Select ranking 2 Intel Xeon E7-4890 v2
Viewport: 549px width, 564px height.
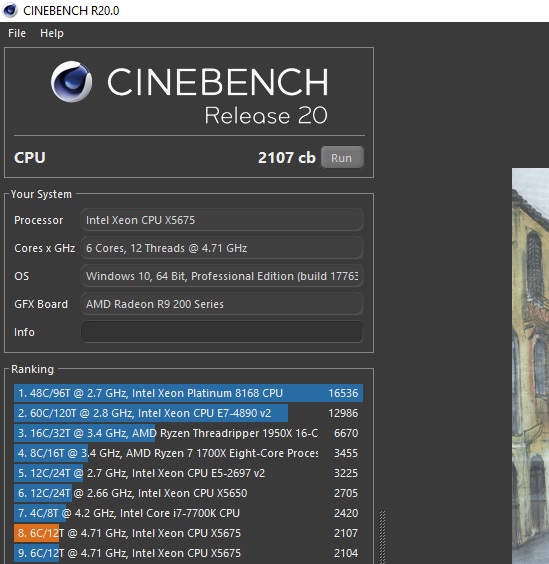(188, 413)
